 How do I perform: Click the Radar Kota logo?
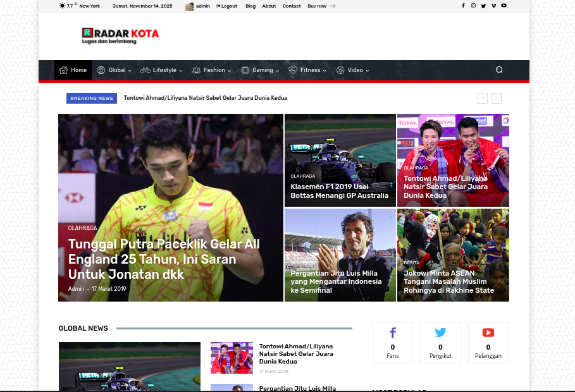point(120,35)
